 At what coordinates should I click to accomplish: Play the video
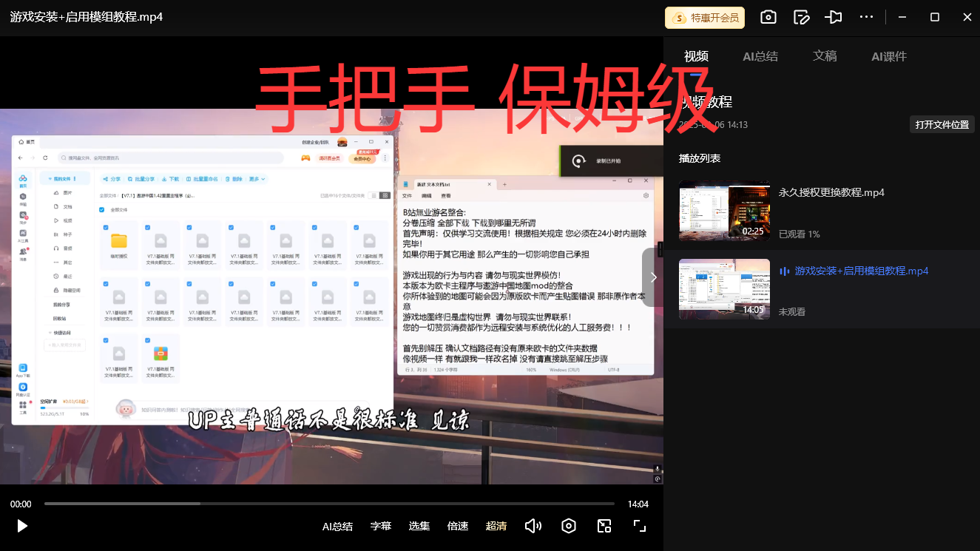[x=22, y=526]
